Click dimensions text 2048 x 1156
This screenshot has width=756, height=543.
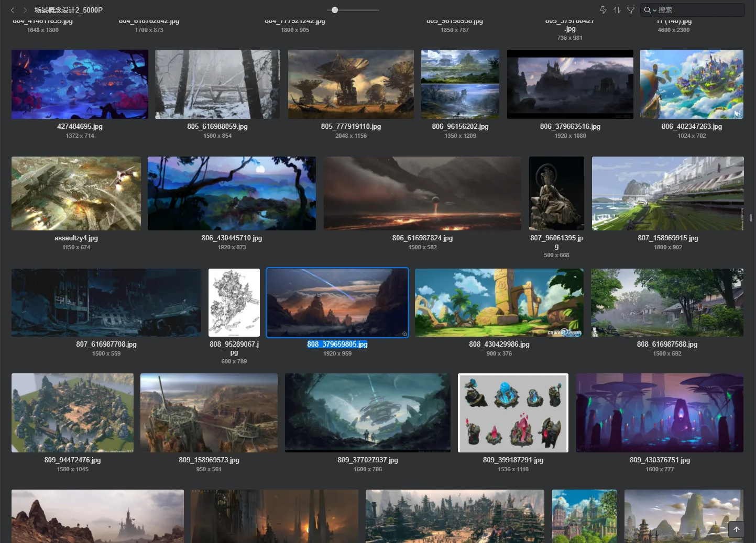click(351, 136)
